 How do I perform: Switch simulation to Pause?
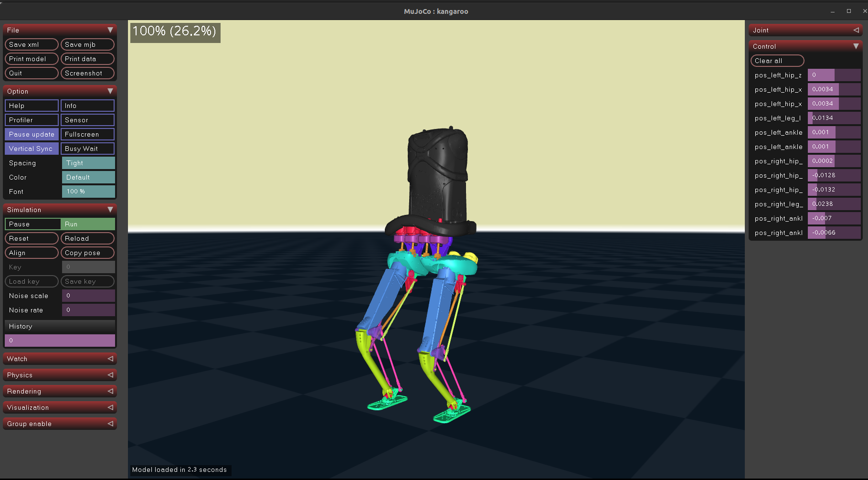(x=32, y=224)
